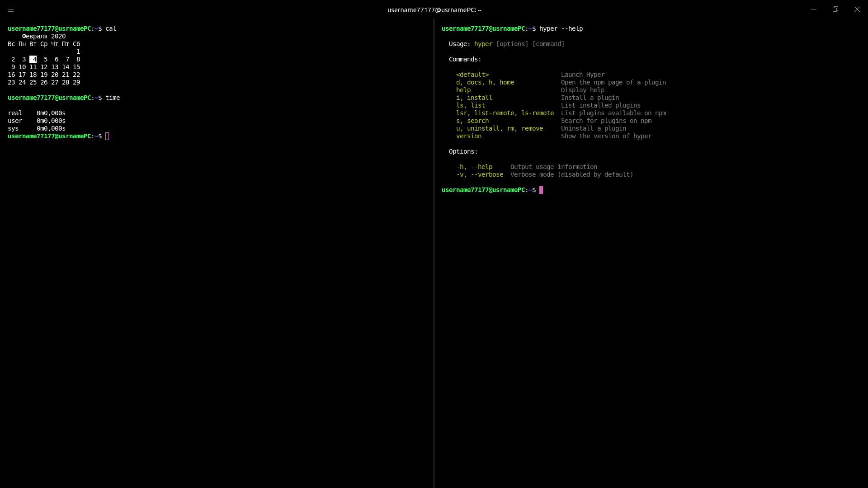Click the Сб weekday header
This screenshot has height=488, width=868.
click(76, 44)
